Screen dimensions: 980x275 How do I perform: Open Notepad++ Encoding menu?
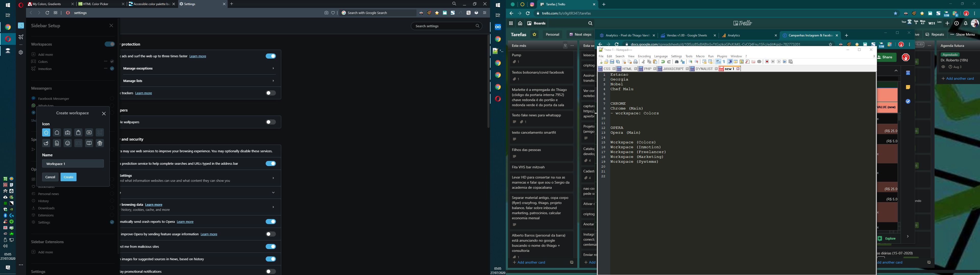644,56
